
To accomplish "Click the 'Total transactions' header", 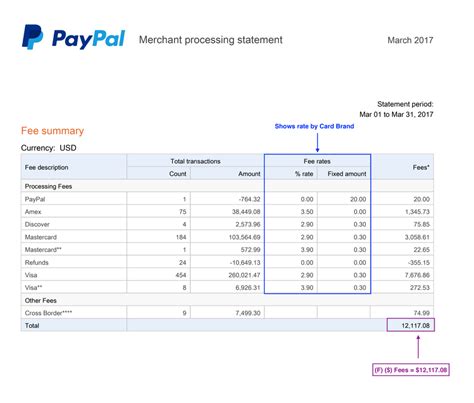I will (x=195, y=161).
